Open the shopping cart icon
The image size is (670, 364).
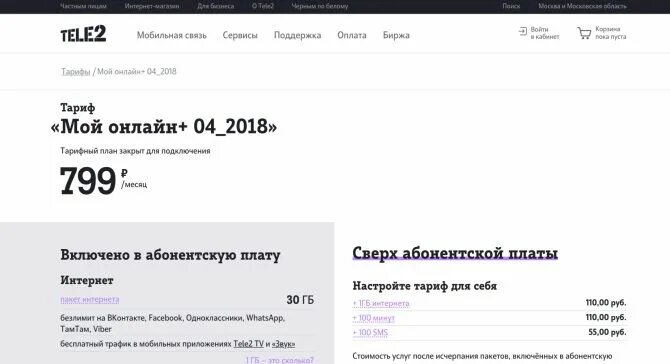pyautogui.click(x=584, y=33)
